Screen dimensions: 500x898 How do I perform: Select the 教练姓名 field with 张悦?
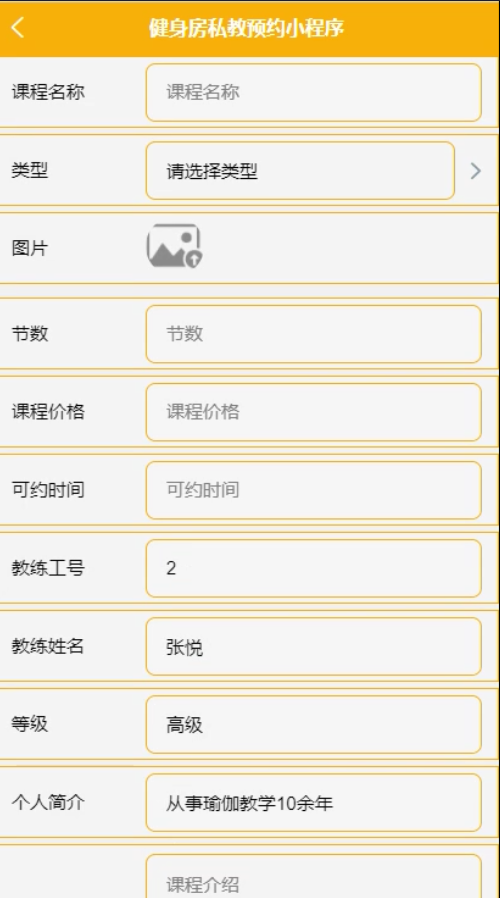click(x=313, y=646)
